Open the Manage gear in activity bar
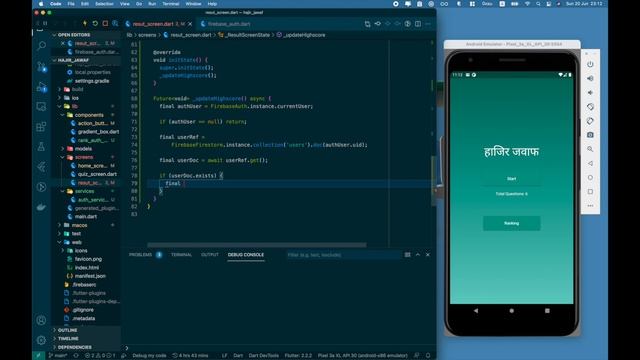The image size is (640, 360). point(41,340)
